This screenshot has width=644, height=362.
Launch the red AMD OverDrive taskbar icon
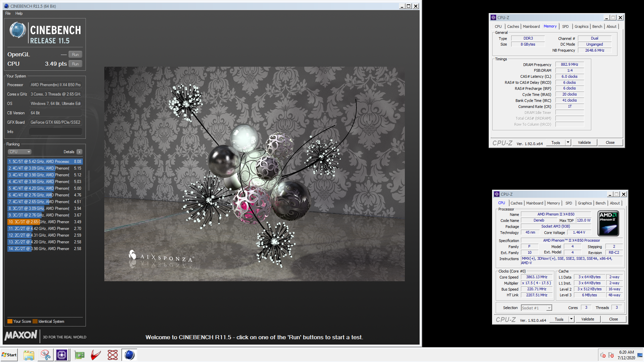point(96,355)
